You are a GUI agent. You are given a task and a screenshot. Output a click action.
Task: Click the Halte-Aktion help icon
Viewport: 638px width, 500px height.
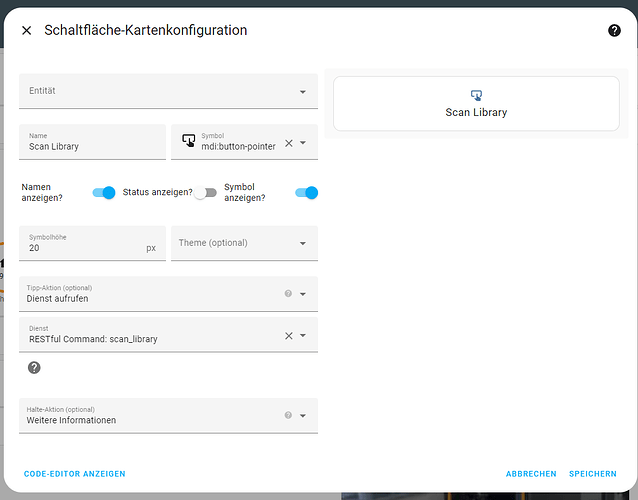[x=288, y=415]
